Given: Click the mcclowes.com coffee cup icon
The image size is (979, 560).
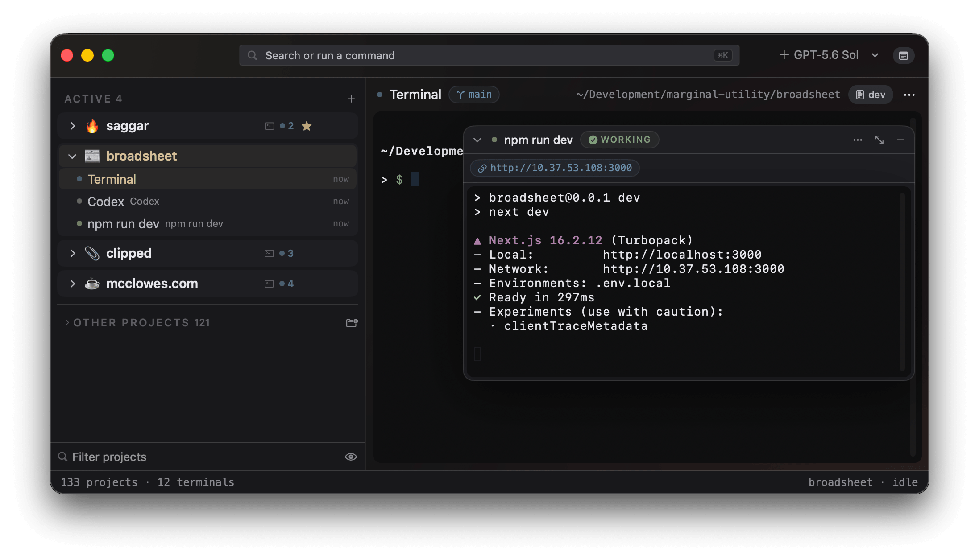Looking at the screenshot, I should click(x=92, y=284).
